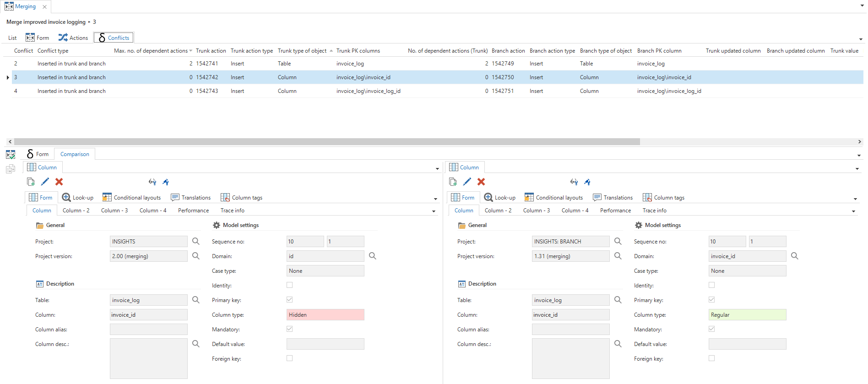The width and height of the screenshot is (868, 384).
Task: Toggle Mandatory checkbox in right panel
Action: coord(711,329)
